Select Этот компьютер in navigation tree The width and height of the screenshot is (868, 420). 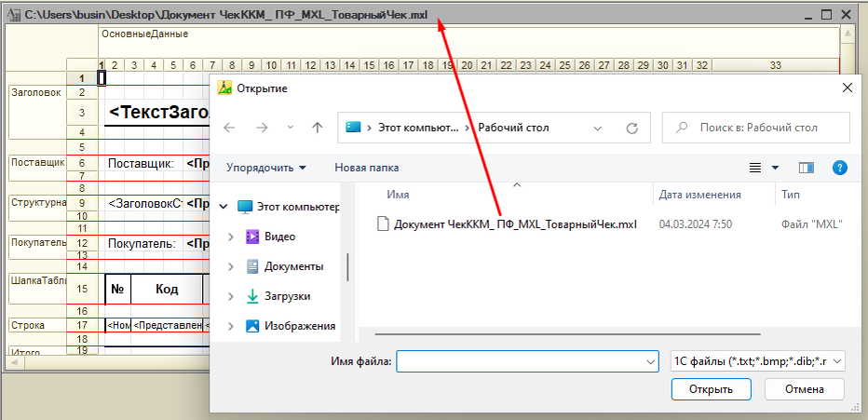click(298, 207)
